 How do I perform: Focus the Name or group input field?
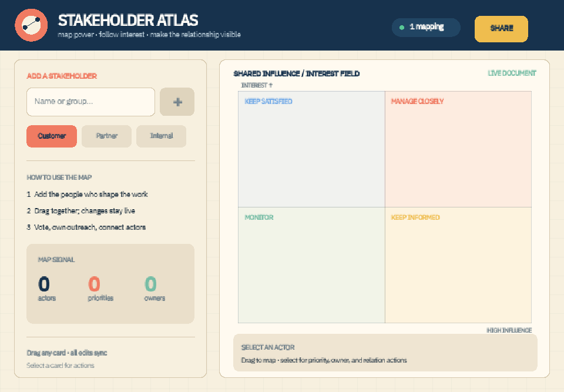(90, 102)
